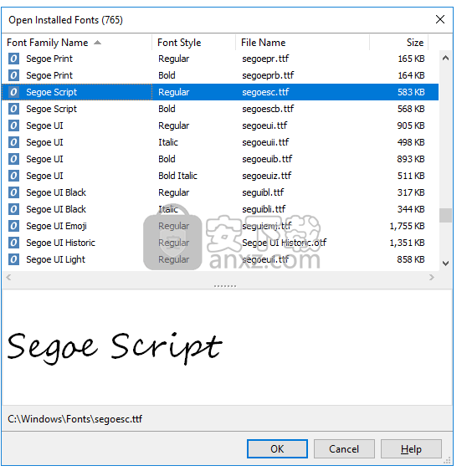Viewport: 467px width, 476px height.
Task: Click file name segoeuil.ttf
Action: click(x=265, y=259)
